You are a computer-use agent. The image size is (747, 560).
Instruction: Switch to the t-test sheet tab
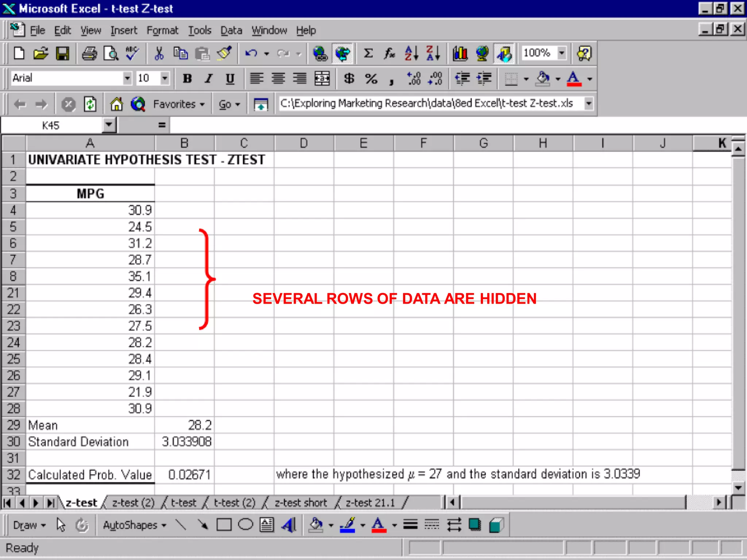click(183, 503)
